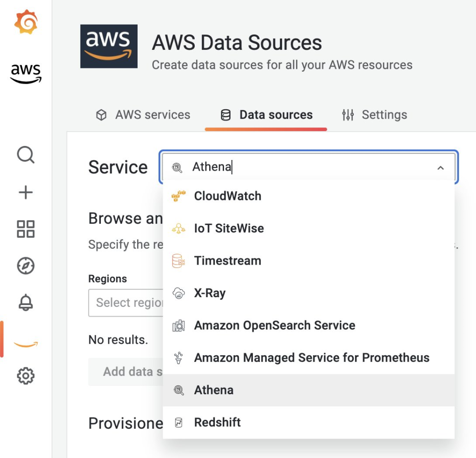Open the Regions select dropdown
Screen dimensions: 476x458
[126, 303]
